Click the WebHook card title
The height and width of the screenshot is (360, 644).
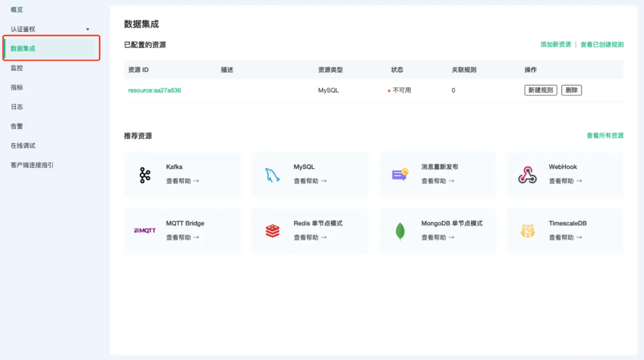point(563,167)
